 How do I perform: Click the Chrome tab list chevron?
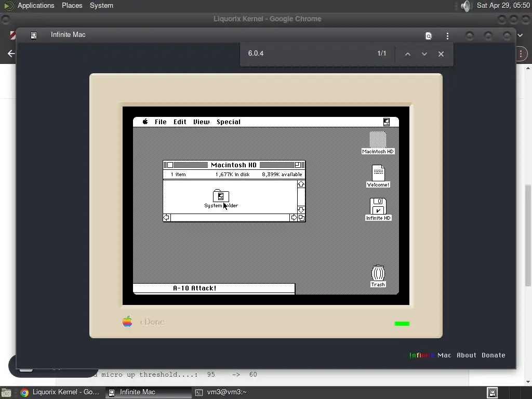point(520,35)
